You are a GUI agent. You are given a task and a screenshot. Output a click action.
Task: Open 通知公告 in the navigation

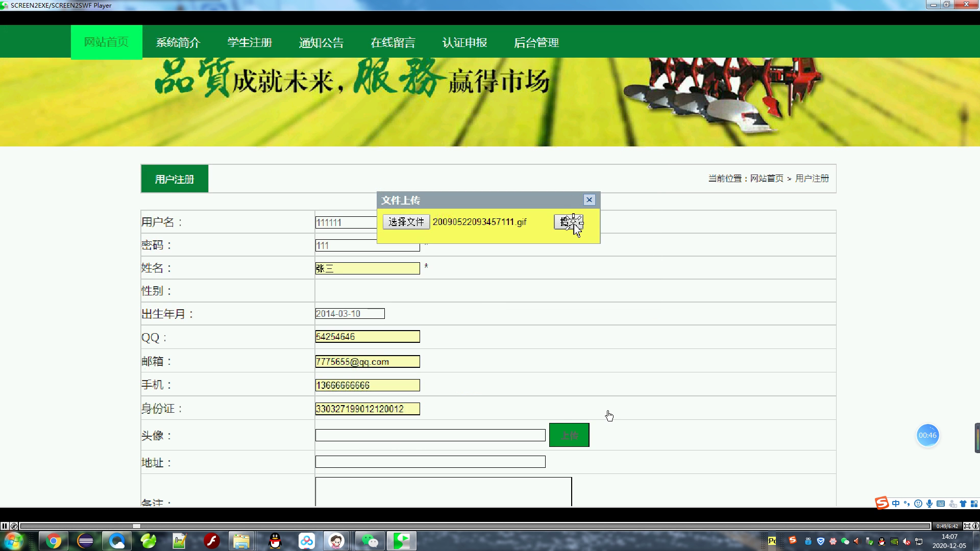pos(321,43)
